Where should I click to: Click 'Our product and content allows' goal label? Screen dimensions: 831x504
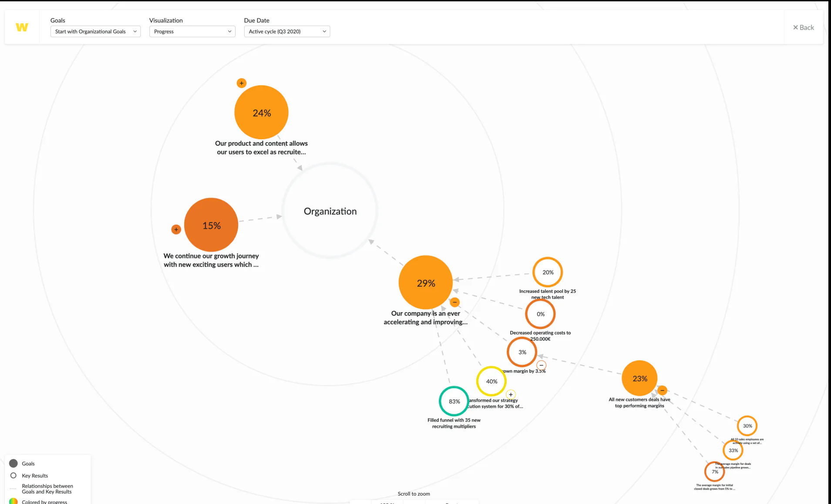pos(261,148)
